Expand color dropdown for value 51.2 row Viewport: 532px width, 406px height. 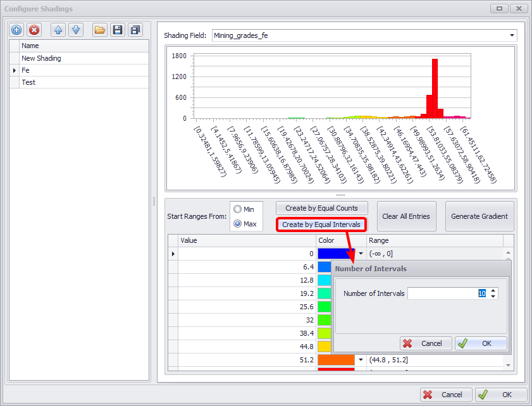[361, 360]
